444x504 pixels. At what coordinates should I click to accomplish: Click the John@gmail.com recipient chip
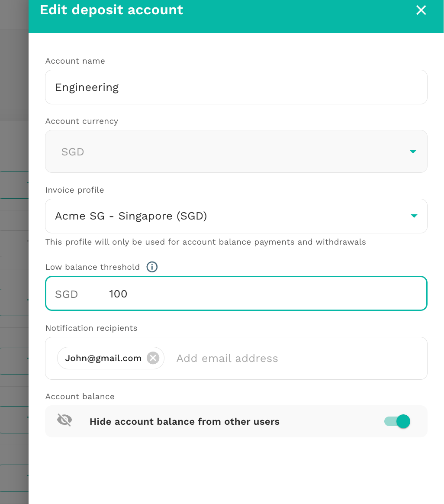tap(110, 358)
